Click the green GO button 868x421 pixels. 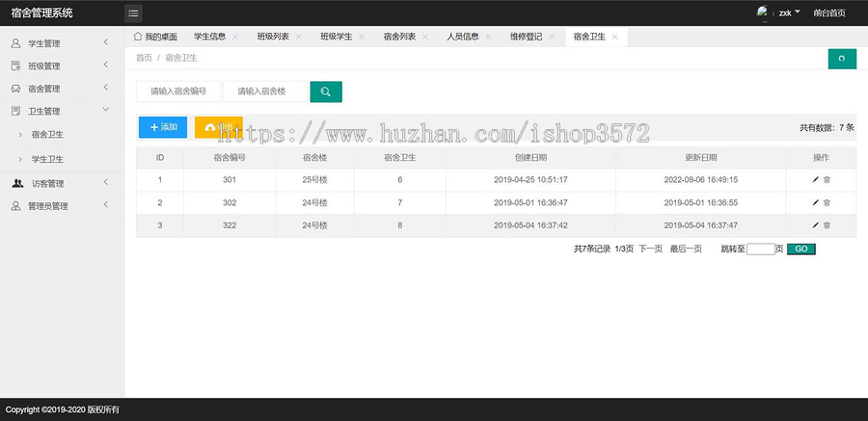click(x=801, y=249)
